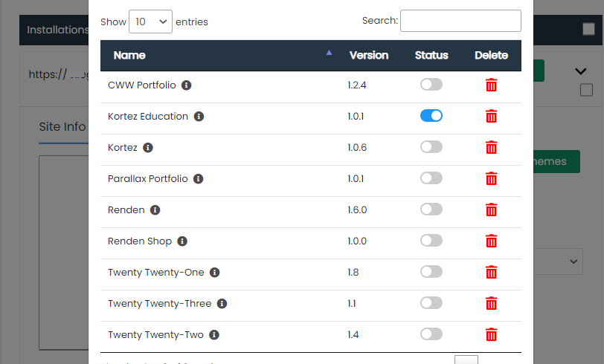Activate the Parallax Portfolio toggle
Image resolution: width=604 pixels, height=364 pixels.
[431, 178]
